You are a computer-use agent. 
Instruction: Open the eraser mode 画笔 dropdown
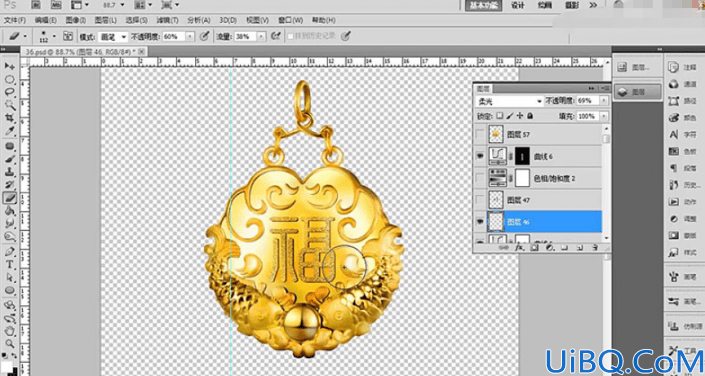coord(114,37)
